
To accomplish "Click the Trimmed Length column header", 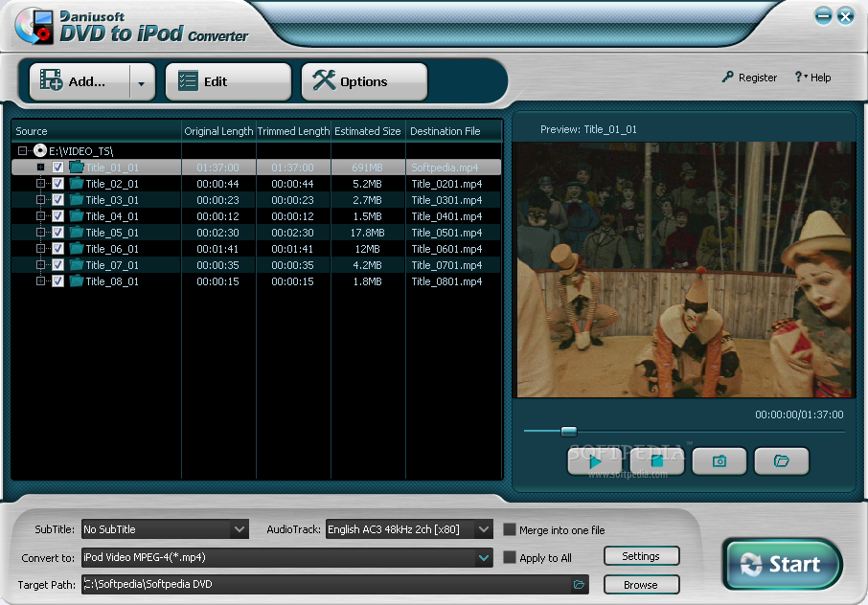I will 293,131.
